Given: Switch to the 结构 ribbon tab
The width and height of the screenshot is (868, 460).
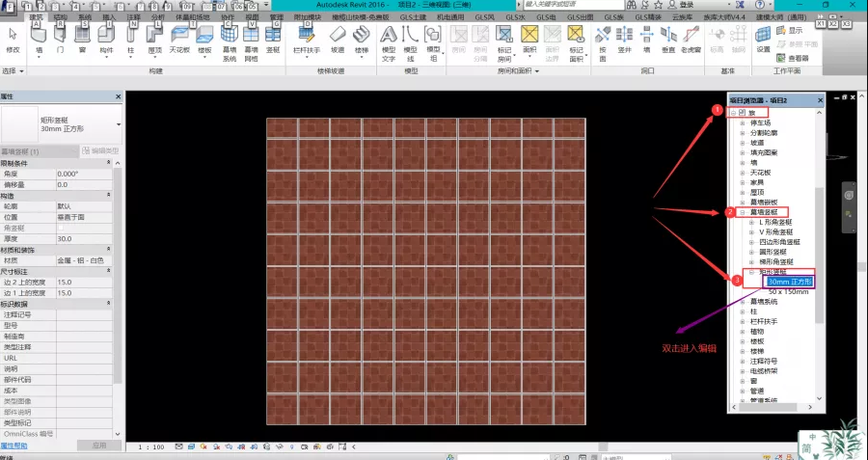Looking at the screenshot, I should 60,17.
